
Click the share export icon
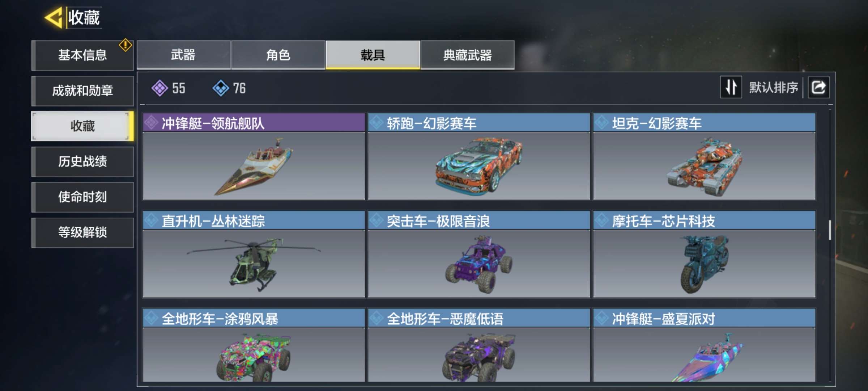819,87
